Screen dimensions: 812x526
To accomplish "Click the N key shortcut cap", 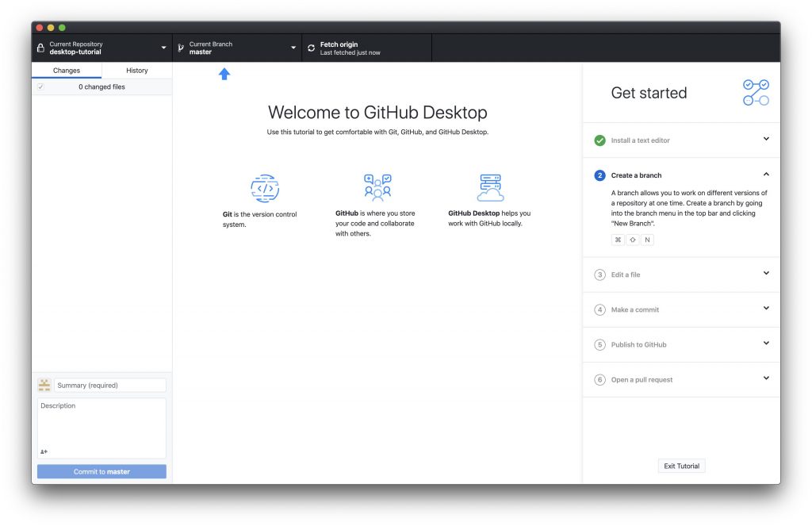I will click(x=647, y=240).
